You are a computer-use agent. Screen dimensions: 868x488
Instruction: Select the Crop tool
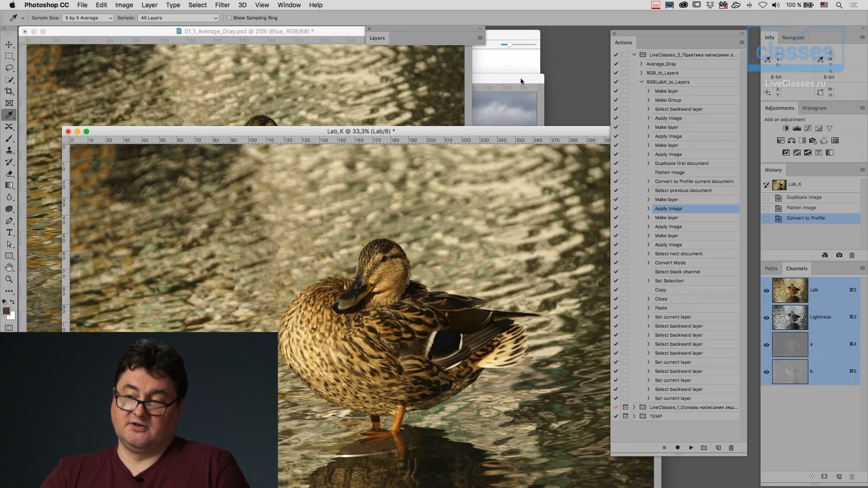(x=9, y=91)
